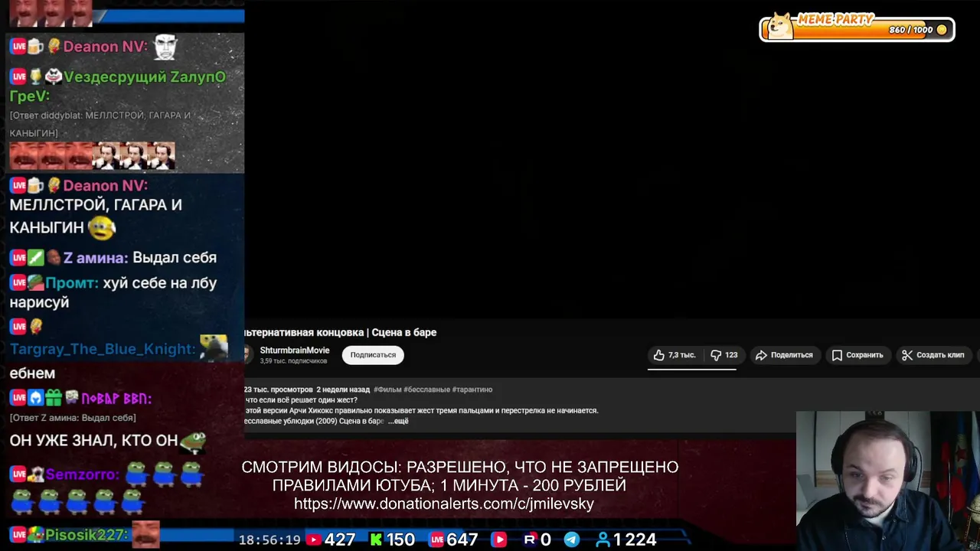Click the Pisosik227 chat username
The image size is (980, 551).
click(x=87, y=535)
